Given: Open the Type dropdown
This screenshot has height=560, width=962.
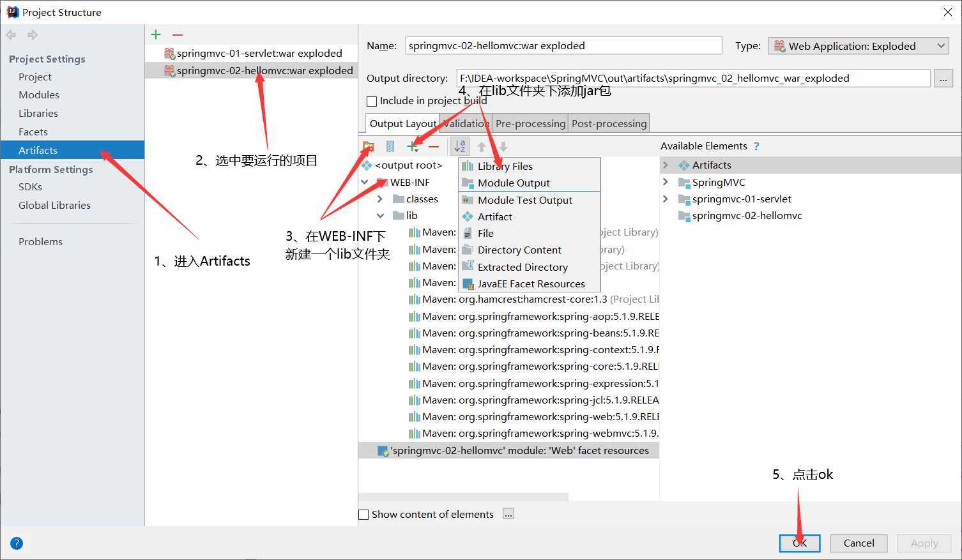Looking at the screenshot, I should click(x=859, y=46).
